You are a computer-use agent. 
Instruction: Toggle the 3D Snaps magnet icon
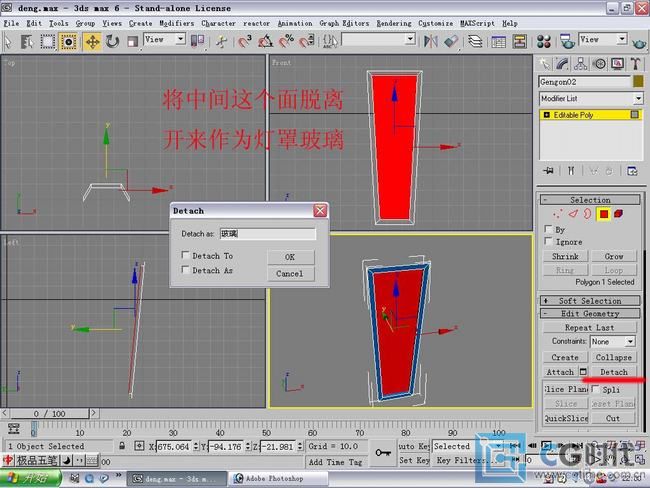[x=245, y=41]
